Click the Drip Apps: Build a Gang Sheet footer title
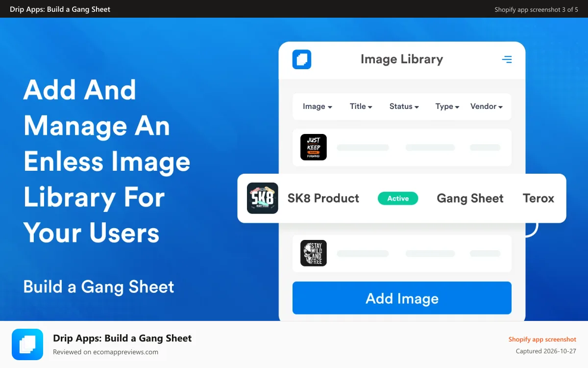The image size is (588, 368). (122, 338)
